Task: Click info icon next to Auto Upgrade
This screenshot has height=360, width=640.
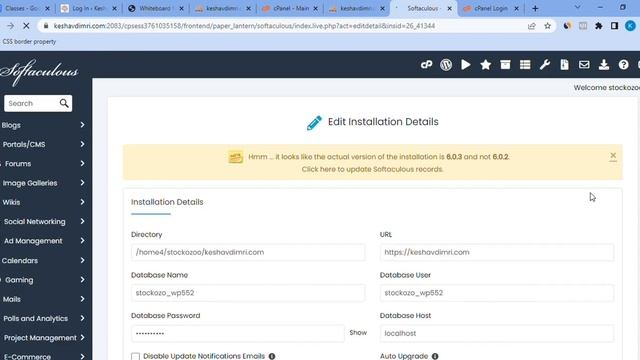Action: point(435,356)
